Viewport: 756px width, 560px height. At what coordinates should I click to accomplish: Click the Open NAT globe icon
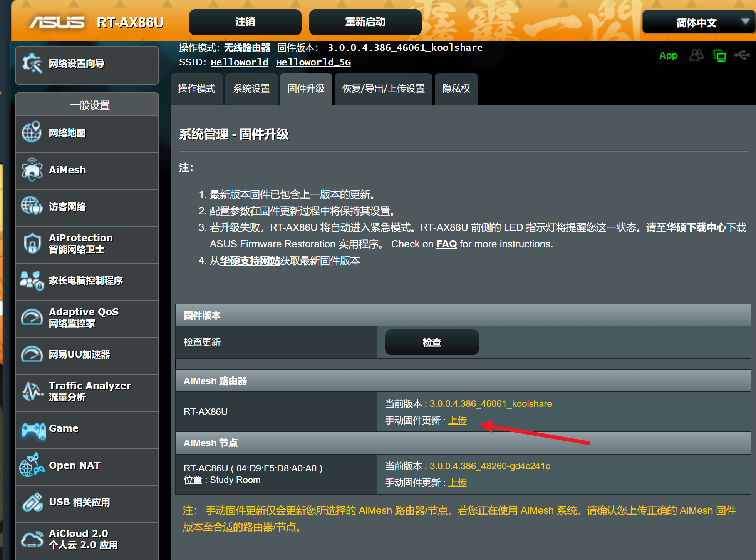(32, 465)
